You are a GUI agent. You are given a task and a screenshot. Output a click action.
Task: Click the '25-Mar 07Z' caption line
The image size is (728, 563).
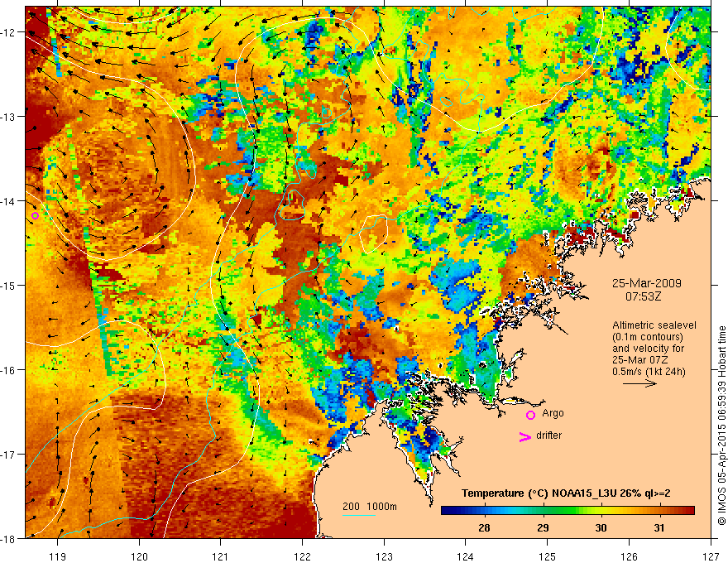pyautogui.click(x=639, y=360)
